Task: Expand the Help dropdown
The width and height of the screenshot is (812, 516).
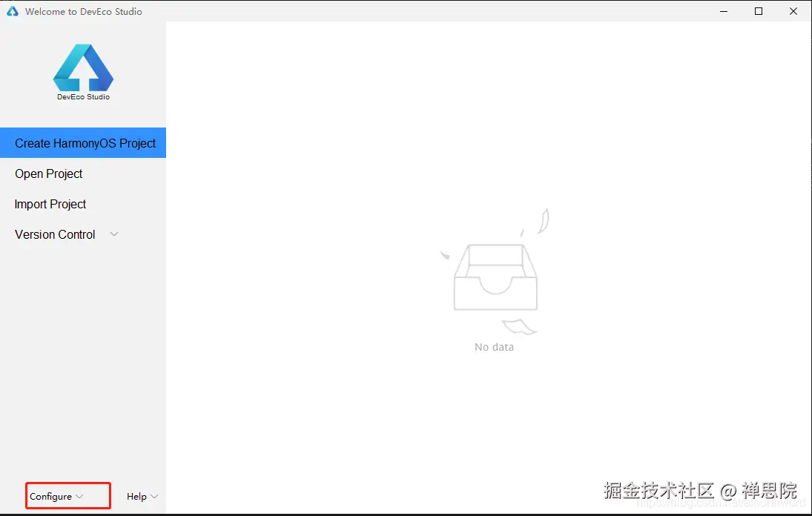Action: pos(155,496)
